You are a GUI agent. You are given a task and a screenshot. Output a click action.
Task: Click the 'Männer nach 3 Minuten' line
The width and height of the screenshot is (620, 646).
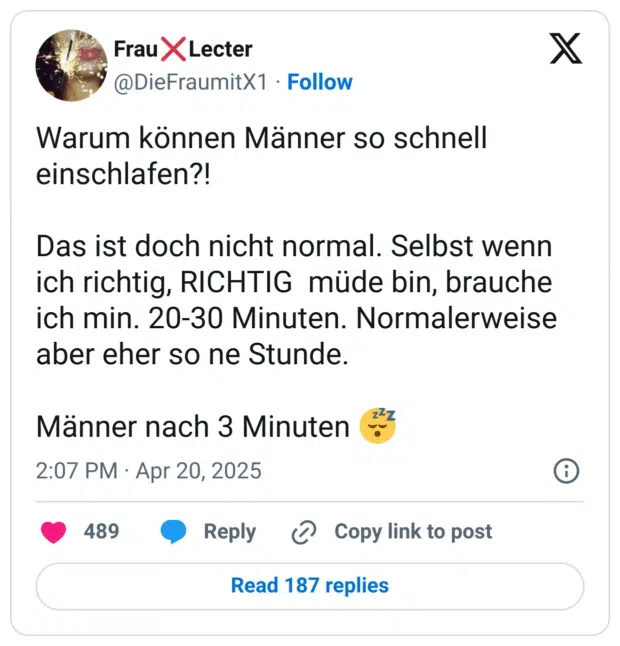(x=193, y=427)
